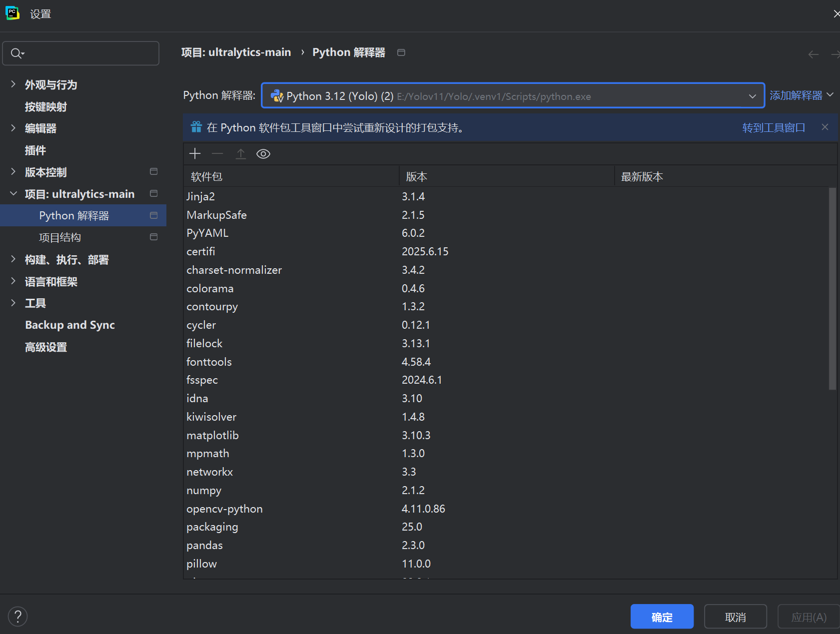Click the project icon next to 项目结构
840x634 pixels.
pos(154,237)
